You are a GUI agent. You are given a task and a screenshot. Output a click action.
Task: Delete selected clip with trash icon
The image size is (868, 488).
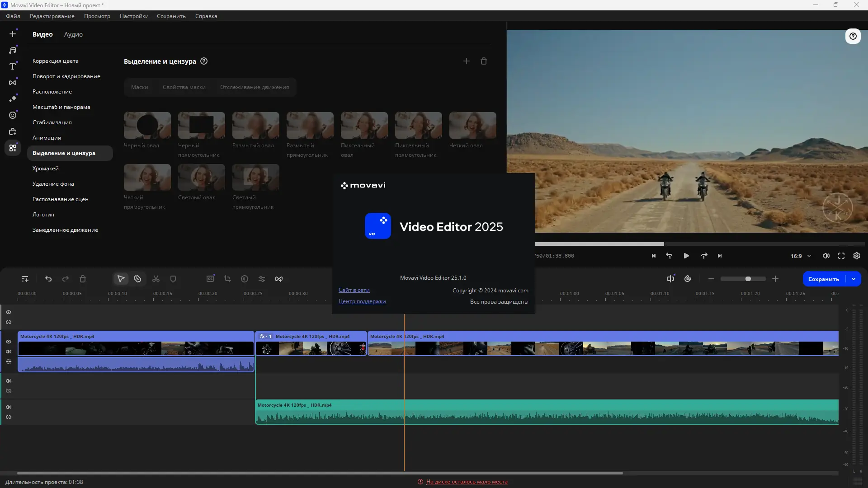(83, 279)
